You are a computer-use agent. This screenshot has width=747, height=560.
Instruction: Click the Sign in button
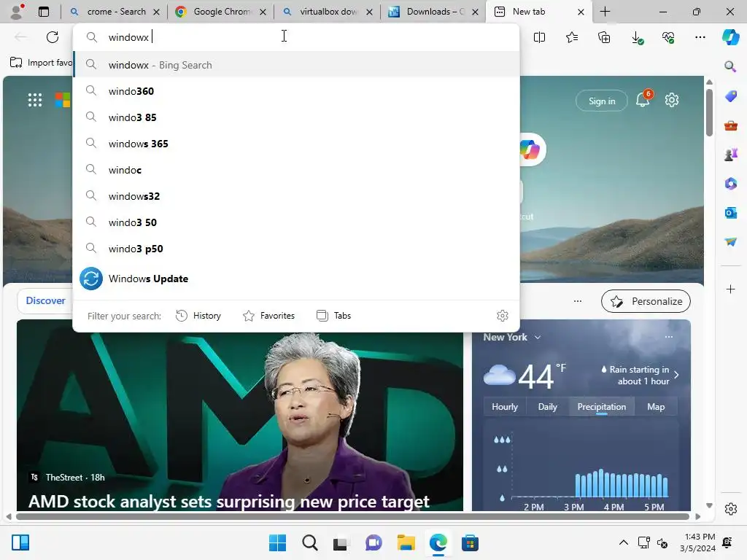(x=602, y=101)
